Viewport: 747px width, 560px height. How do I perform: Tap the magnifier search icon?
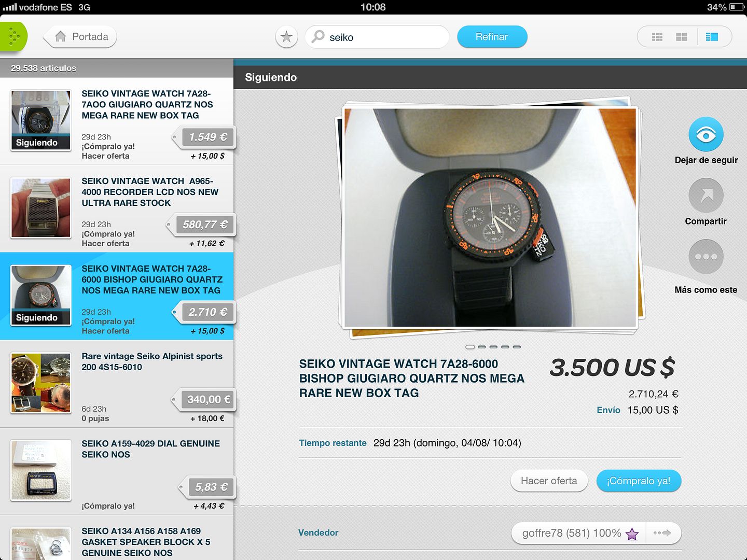[x=319, y=36]
